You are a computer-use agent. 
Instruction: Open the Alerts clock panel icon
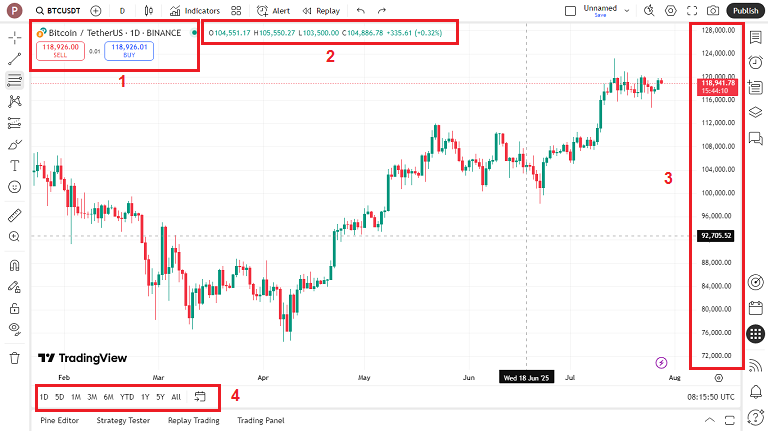755,62
